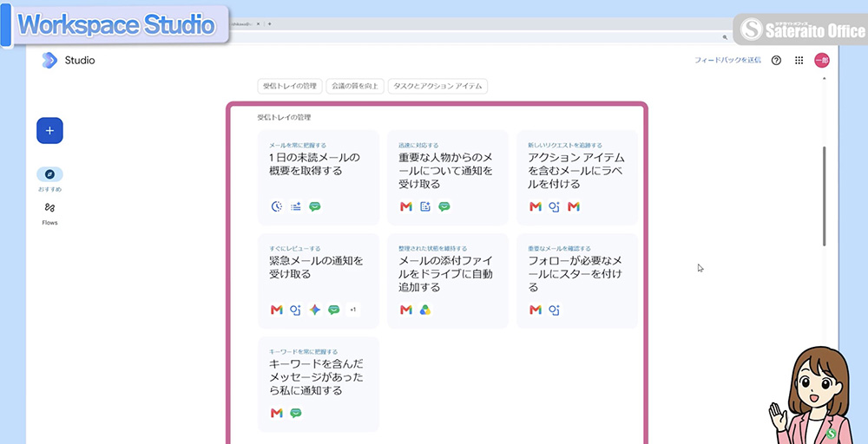
Task: Click フィードバックを送信 link
Action: point(728,60)
